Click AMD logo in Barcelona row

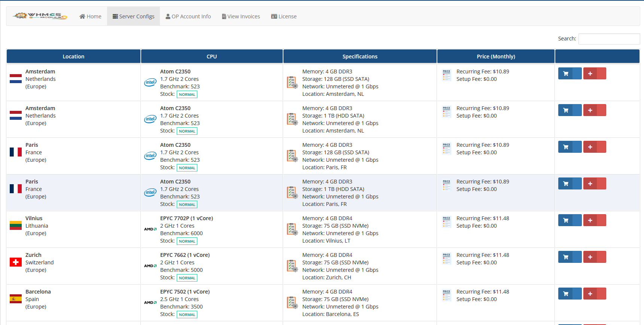[150, 303]
